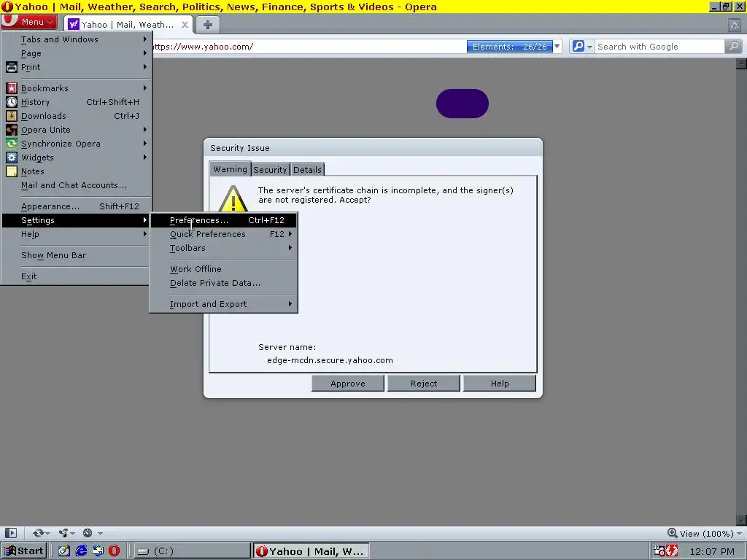
Task: Click the dialog Help button
Action: pos(499,384)
